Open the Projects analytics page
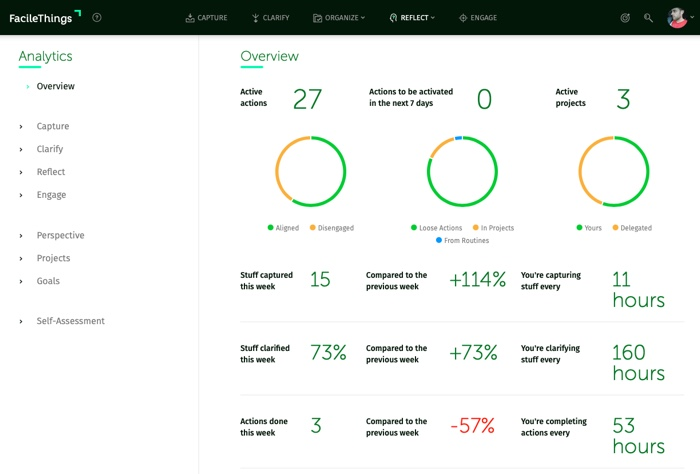 pos(53,258)
